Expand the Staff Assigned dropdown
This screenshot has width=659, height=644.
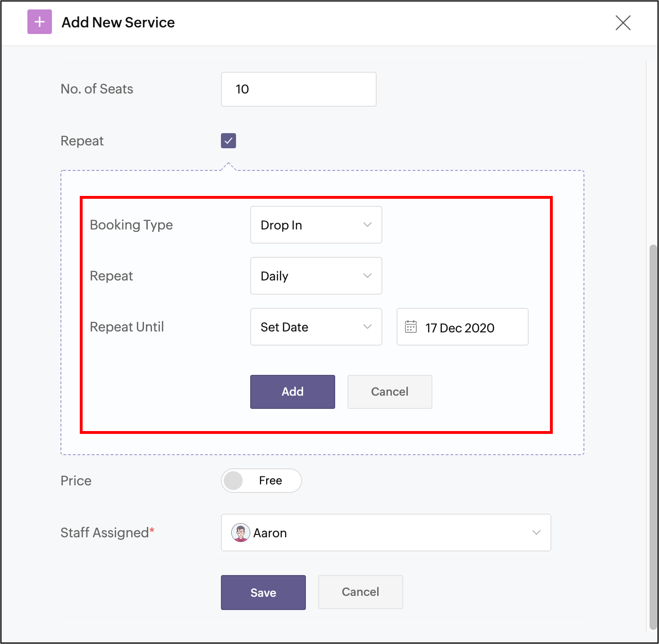[x=386, y=533]
